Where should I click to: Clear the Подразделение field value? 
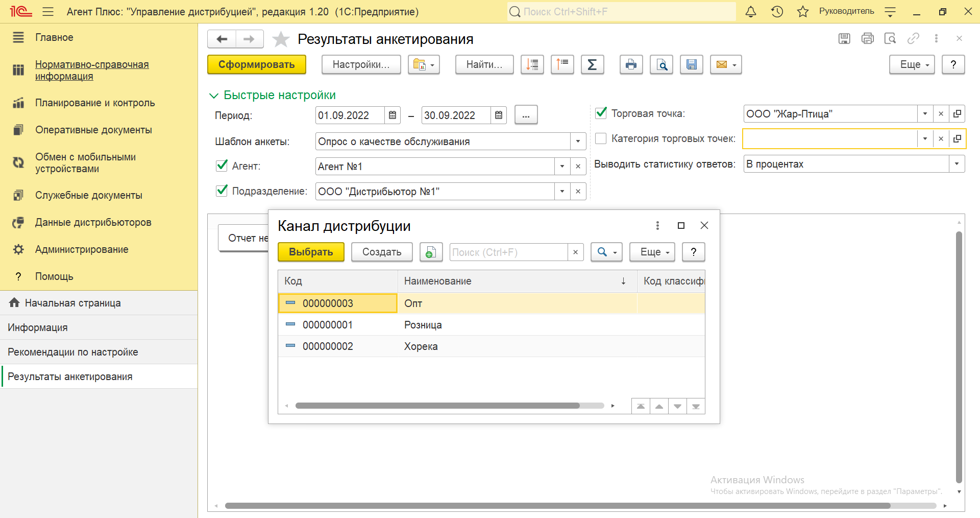tap(578, 191)
